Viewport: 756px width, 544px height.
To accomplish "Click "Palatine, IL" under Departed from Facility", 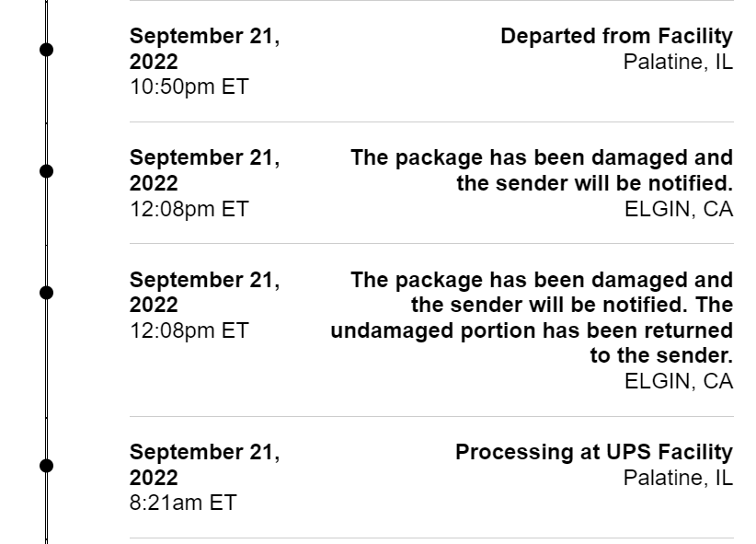I will point(678,63).
